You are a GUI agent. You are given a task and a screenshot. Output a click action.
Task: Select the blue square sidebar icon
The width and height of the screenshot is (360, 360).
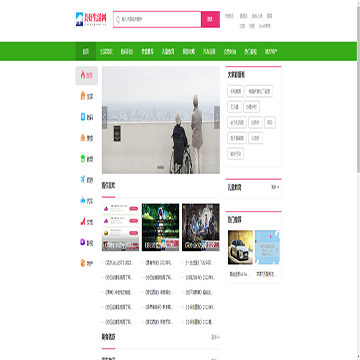[83, 117]
